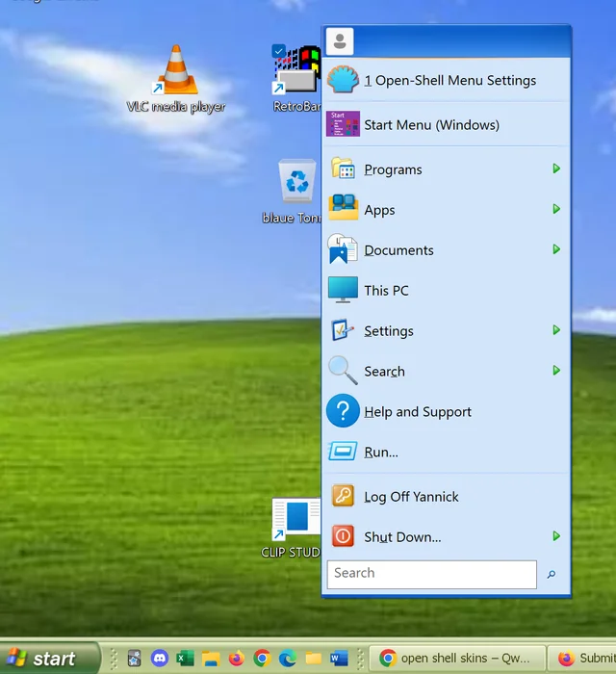The image size is (616, 674).
Task: Click the Search magnifier menu icon
Action: click(343, 370)
